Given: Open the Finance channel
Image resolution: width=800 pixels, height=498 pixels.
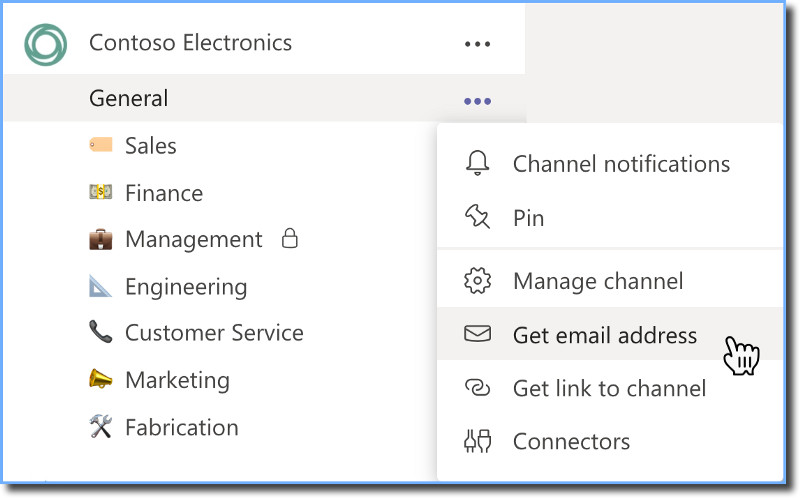Looking at the screenshot, I should click(164, 193).
